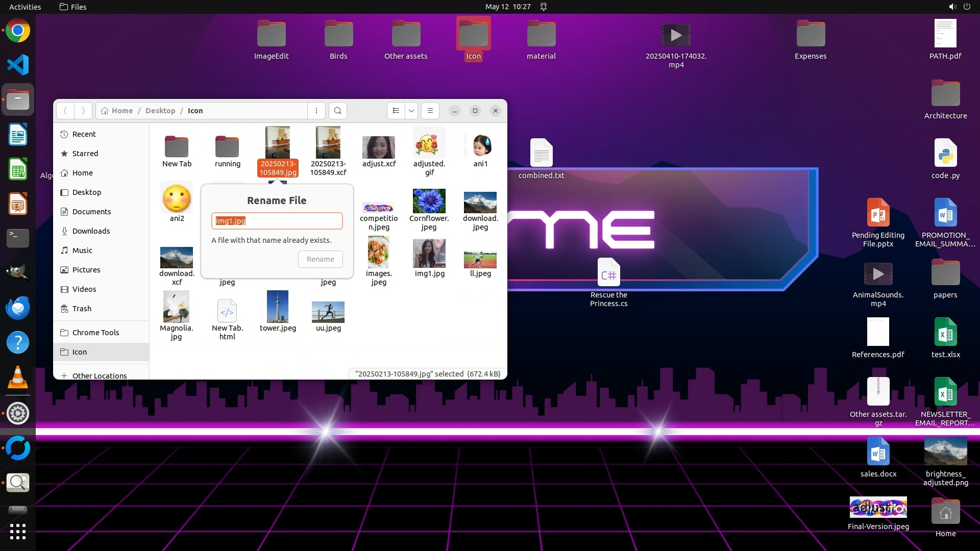Open the hamburger main menu in Files
This screenshot has height=551, width=980.
430,111
